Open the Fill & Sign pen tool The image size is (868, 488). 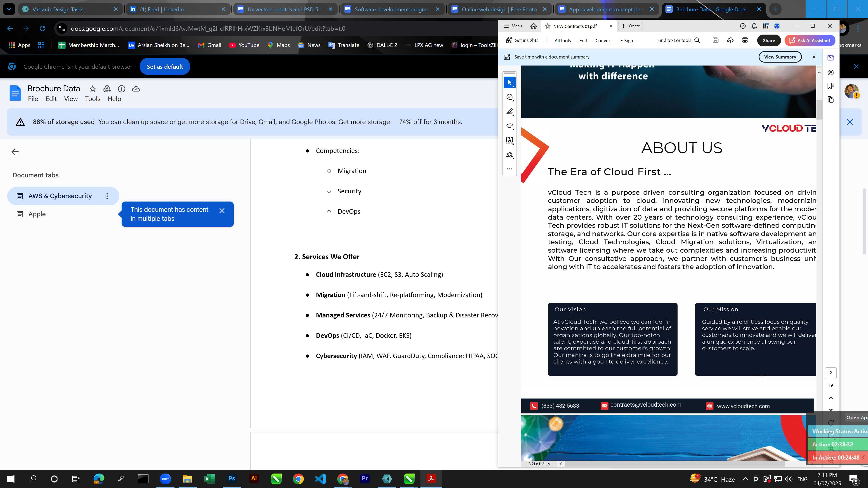[509, 155]
